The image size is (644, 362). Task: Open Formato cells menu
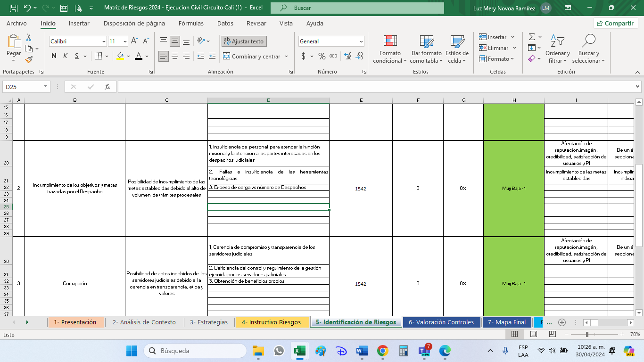point(497,59)
